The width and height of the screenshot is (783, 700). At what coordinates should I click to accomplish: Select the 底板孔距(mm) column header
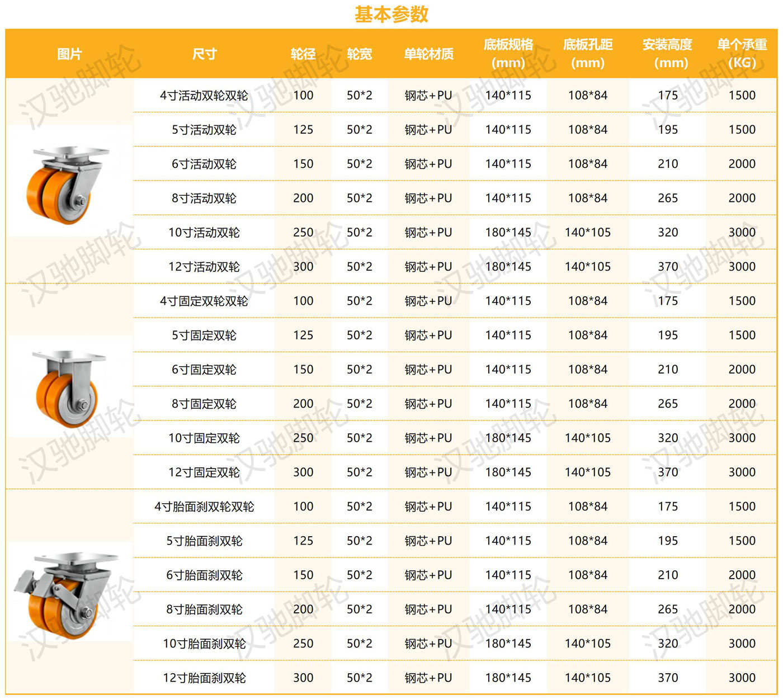coord(588,54)
